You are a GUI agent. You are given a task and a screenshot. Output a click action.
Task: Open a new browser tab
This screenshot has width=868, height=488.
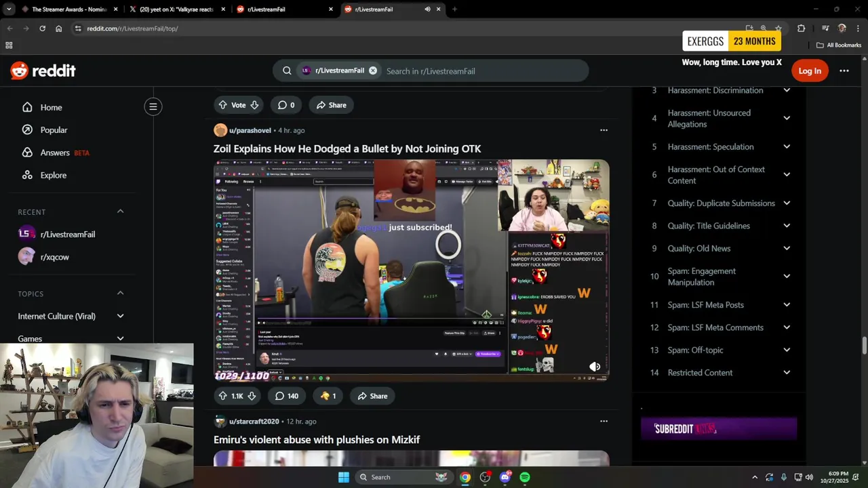coord(454,9)
